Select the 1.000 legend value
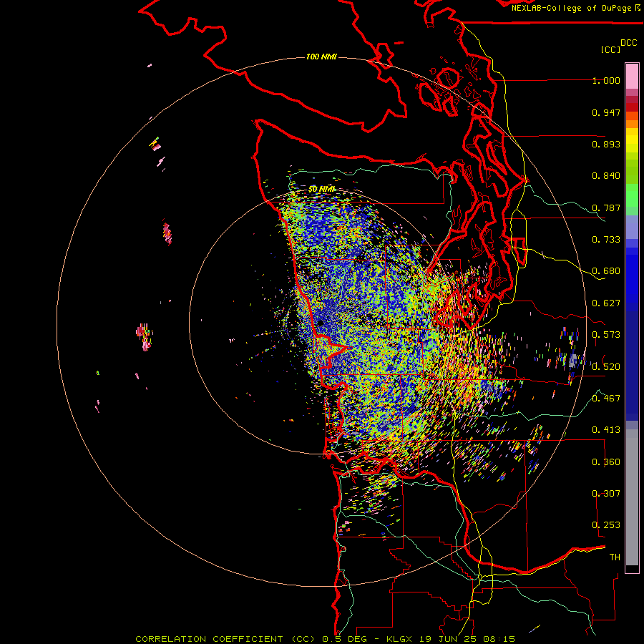 point(606,81)
